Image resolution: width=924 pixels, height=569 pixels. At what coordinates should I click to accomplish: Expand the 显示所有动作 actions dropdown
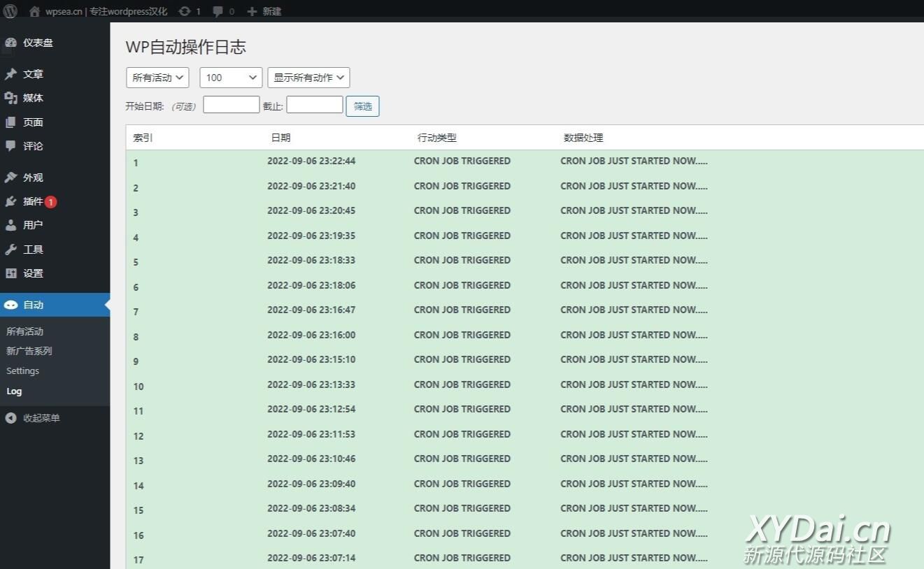tap(308, 78)
